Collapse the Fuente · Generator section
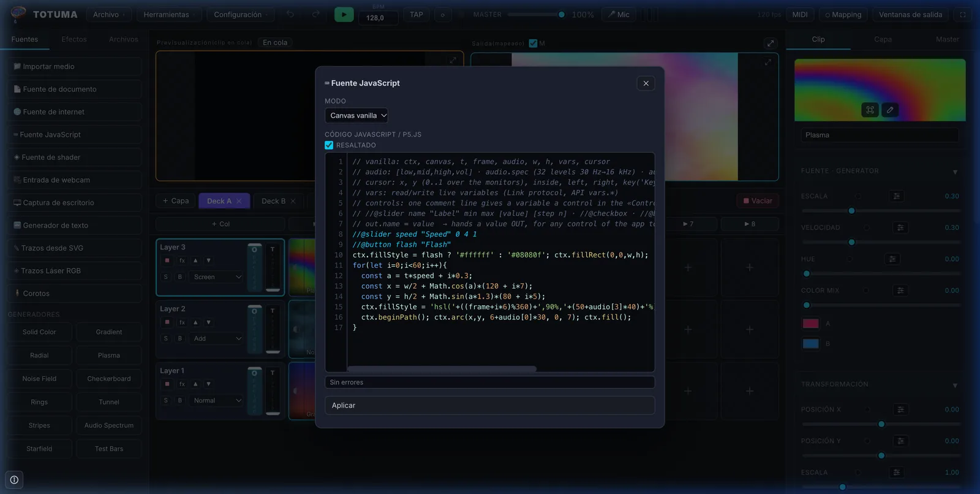This screenshot has width=980, height=494. pos(955,172)
